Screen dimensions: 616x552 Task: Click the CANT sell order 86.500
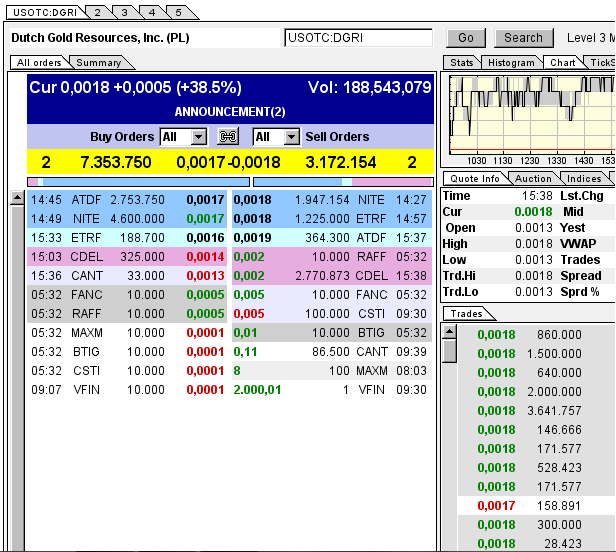(x=332, y=352)
